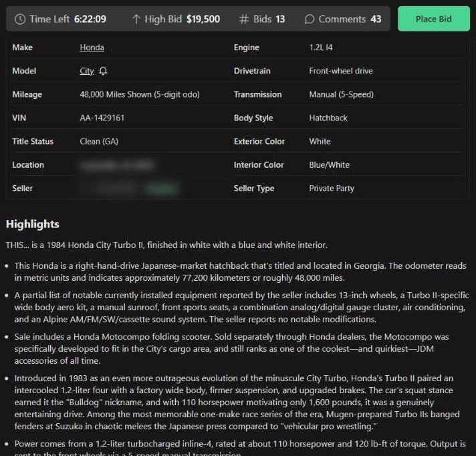
Task: Click the bell alert icon beside City
Action: click(x=103, y=71)
